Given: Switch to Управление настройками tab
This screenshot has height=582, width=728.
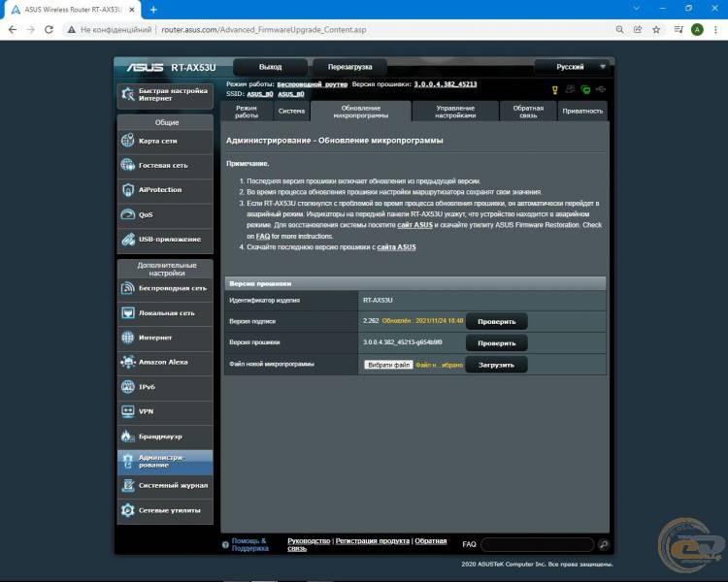Looking at the screenshot, I should coord(455,112).
